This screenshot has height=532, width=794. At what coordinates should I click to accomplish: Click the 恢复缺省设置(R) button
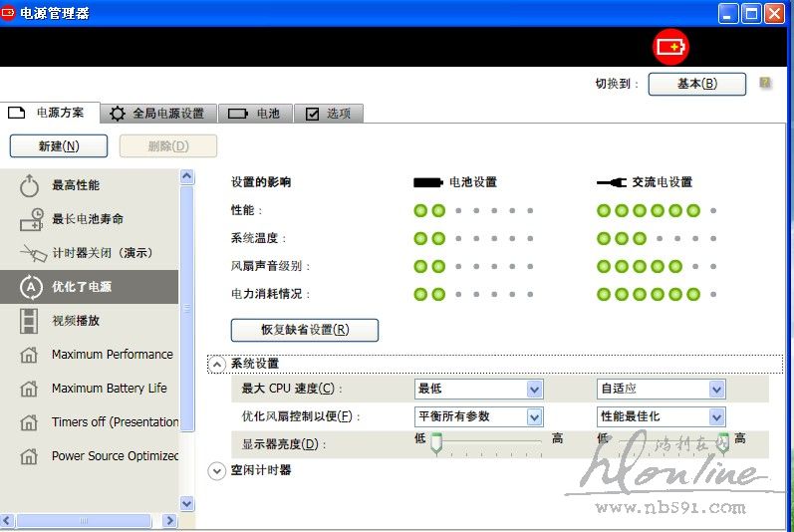pyautogui.click(x=305, y=330)
